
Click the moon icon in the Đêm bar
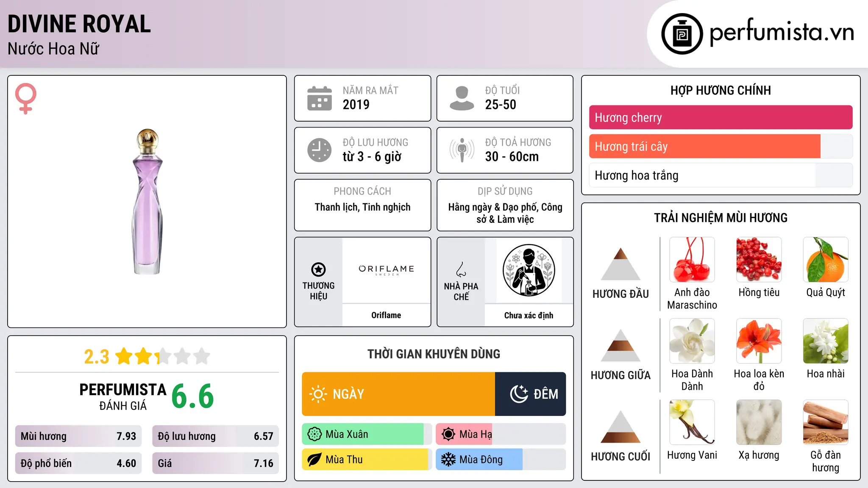coord(519,394)
